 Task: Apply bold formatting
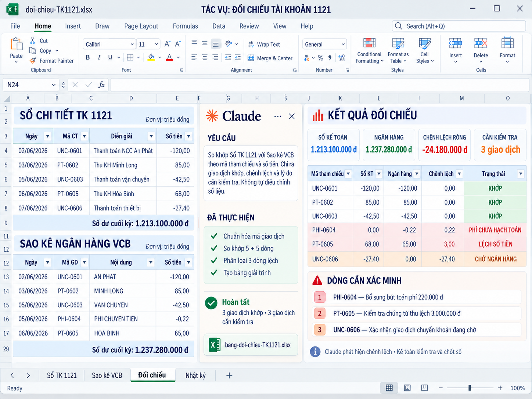88,57
